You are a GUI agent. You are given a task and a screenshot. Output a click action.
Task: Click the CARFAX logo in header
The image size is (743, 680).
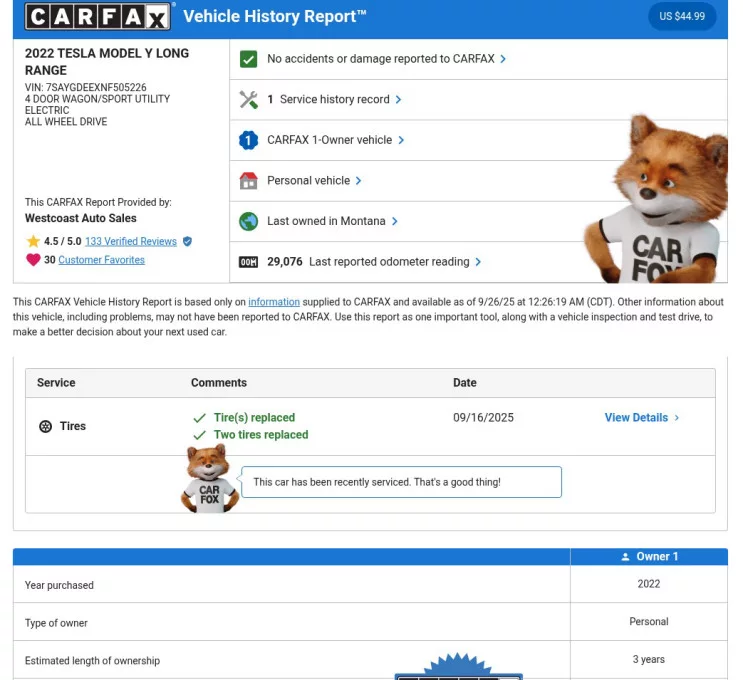[97, 16]
